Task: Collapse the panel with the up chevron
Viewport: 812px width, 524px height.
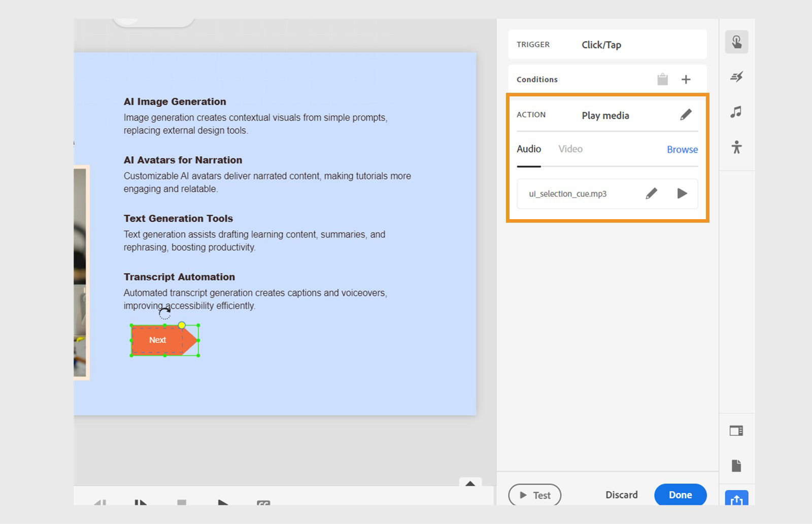Action: tap(470, 483)
